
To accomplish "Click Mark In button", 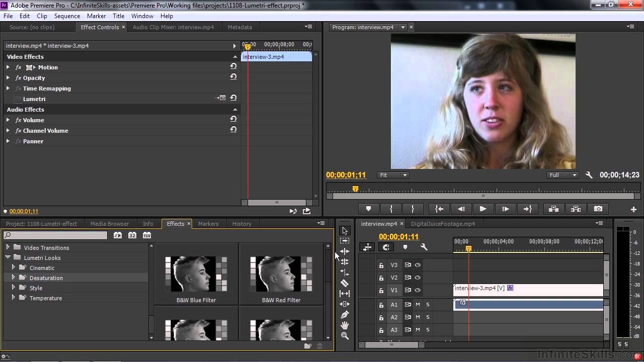I will (x=391, y=209).
